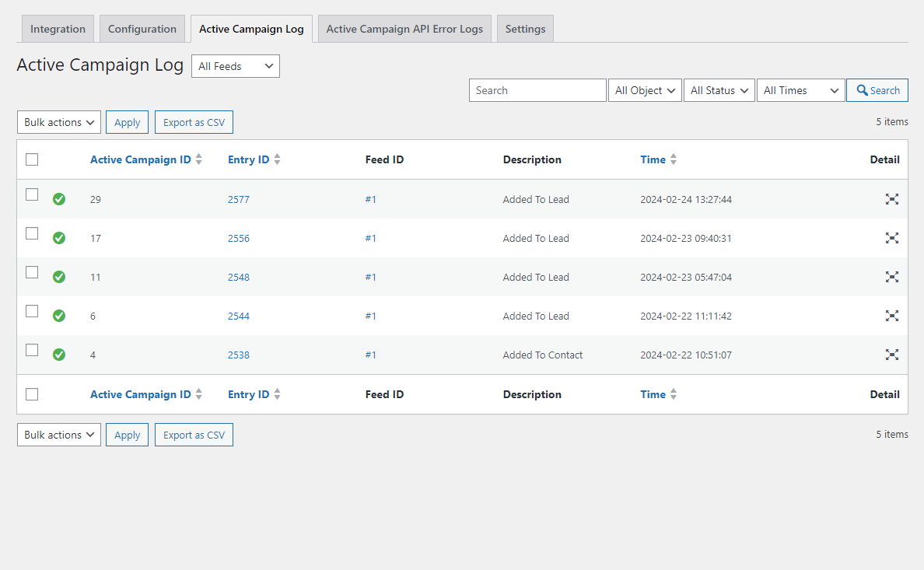Select the Active Campaign Log tab
This screenshot has height=570, width=924.
252,29
